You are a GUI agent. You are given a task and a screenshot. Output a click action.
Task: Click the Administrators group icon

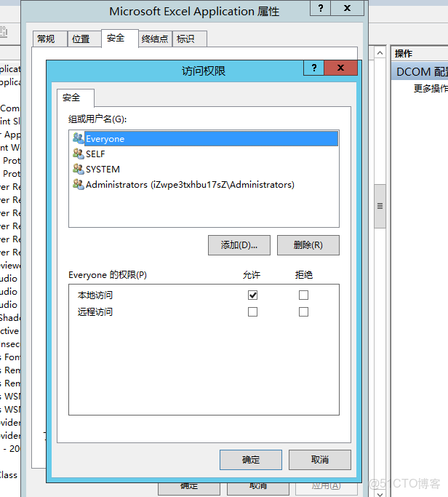79,183
